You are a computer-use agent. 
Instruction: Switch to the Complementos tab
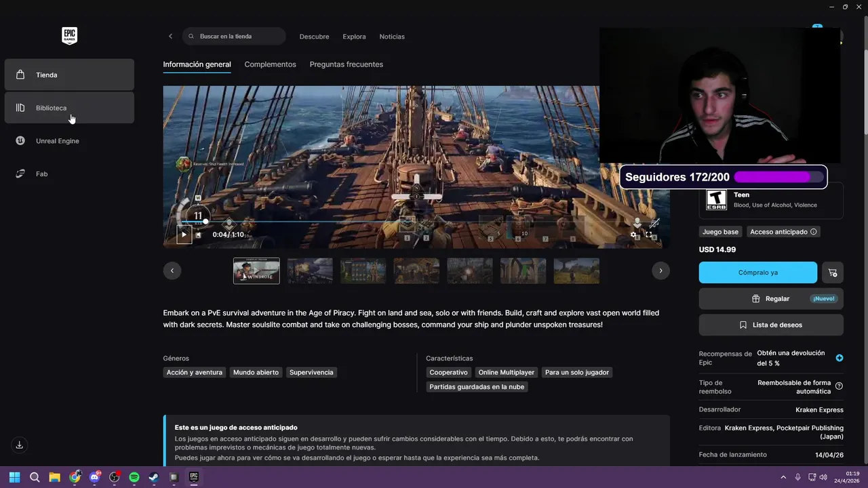[x=270, y=64]
